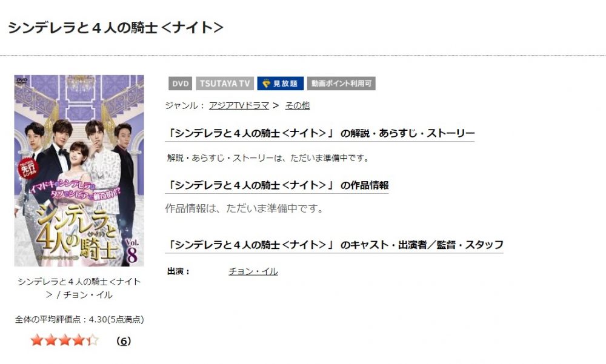Click the Vol. 8 label on cover
The image size is (606, 364).
pos(132,250)
